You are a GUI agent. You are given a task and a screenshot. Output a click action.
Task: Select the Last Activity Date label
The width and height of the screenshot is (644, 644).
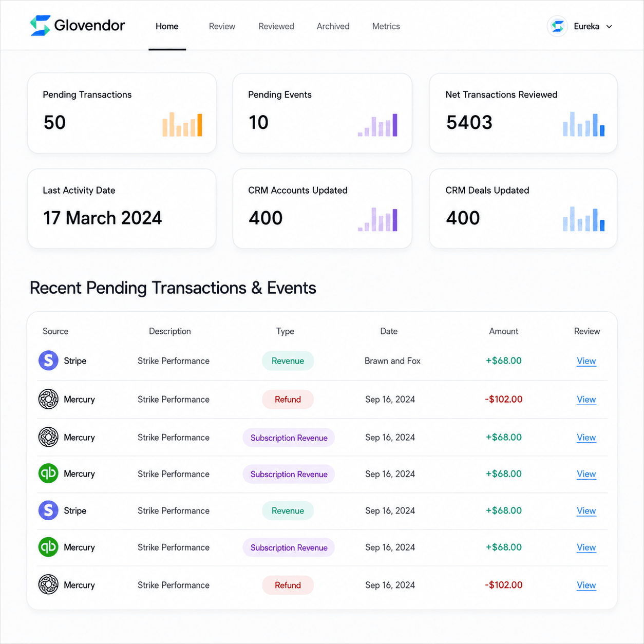(x=79, y=190)
